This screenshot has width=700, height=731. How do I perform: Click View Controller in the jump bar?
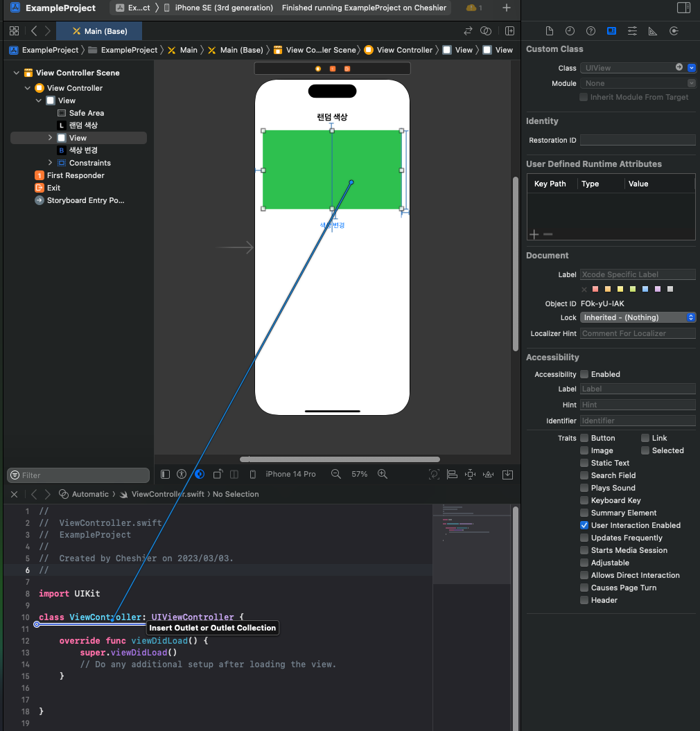[x=399, y=50]
